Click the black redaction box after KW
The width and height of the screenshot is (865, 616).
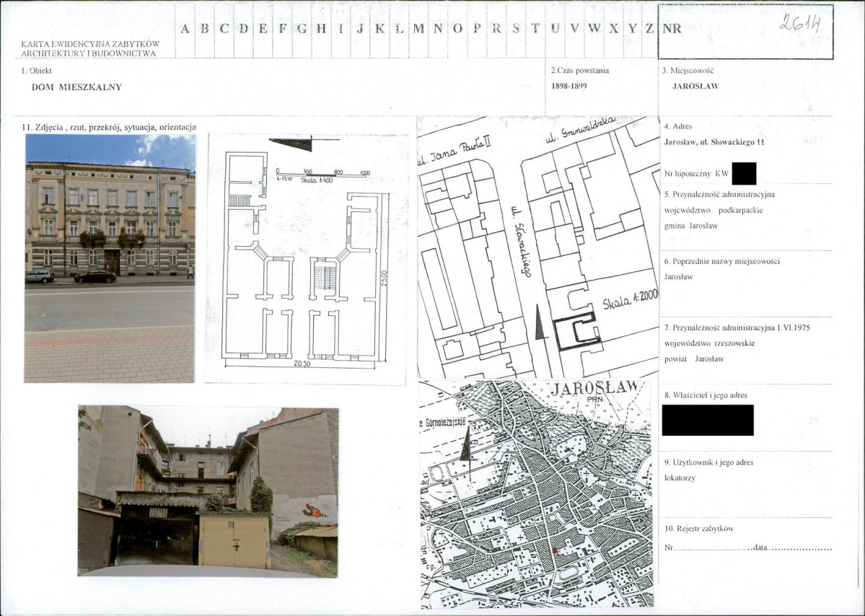tap(743, 174)
